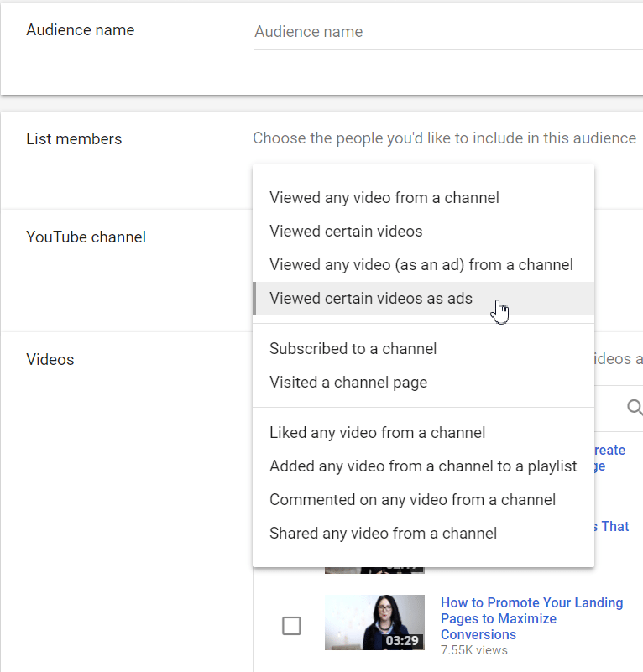Click the "7.55K views" text under the video title
This screenshot has height=672, width=643.
[x=474, y=649]
